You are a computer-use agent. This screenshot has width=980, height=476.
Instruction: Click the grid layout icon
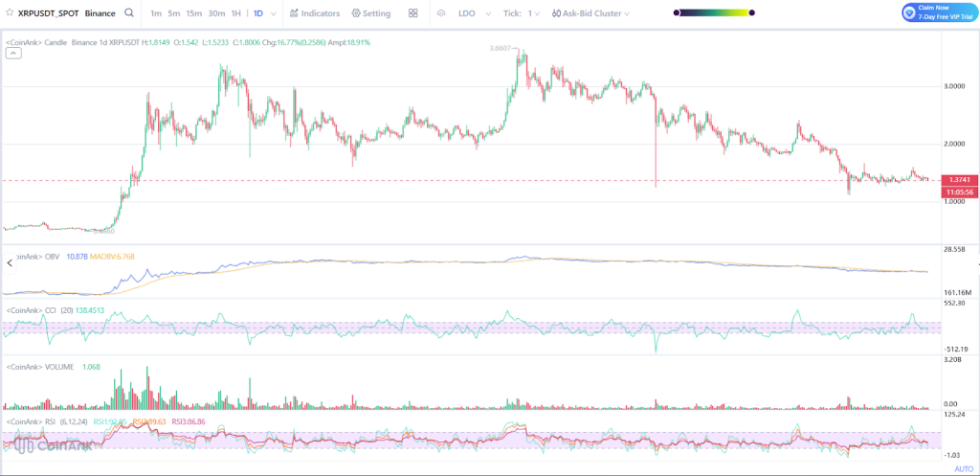click(412, 13)
